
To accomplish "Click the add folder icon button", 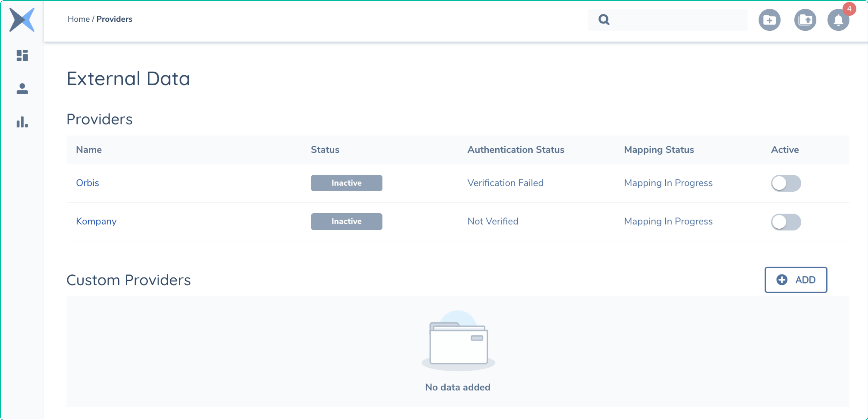I will pyautogui.click(x=769, y=20).
